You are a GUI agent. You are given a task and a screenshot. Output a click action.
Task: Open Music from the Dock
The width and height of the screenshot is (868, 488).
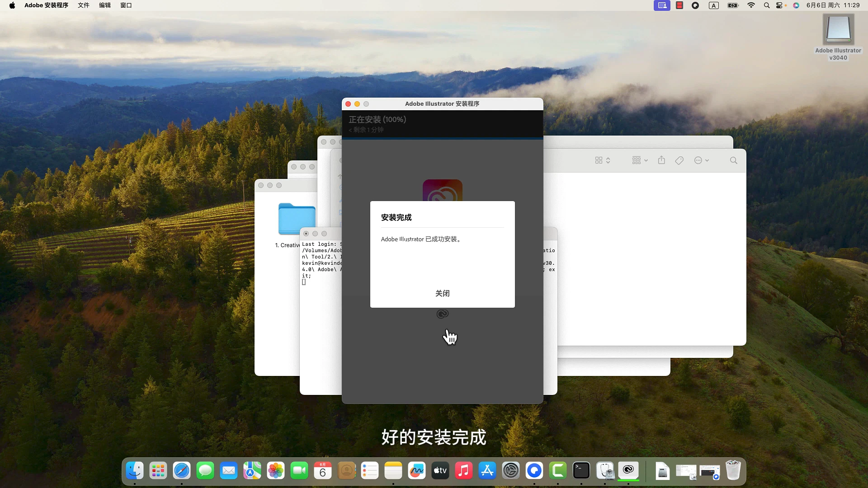(x=464, y=471)
